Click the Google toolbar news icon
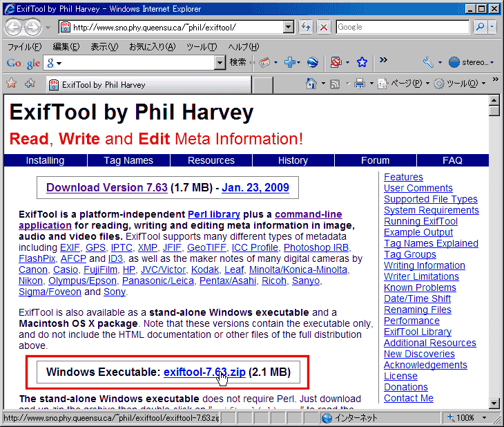Image resolution: width=504 pixels, height=427 pixels. (264, 62)
